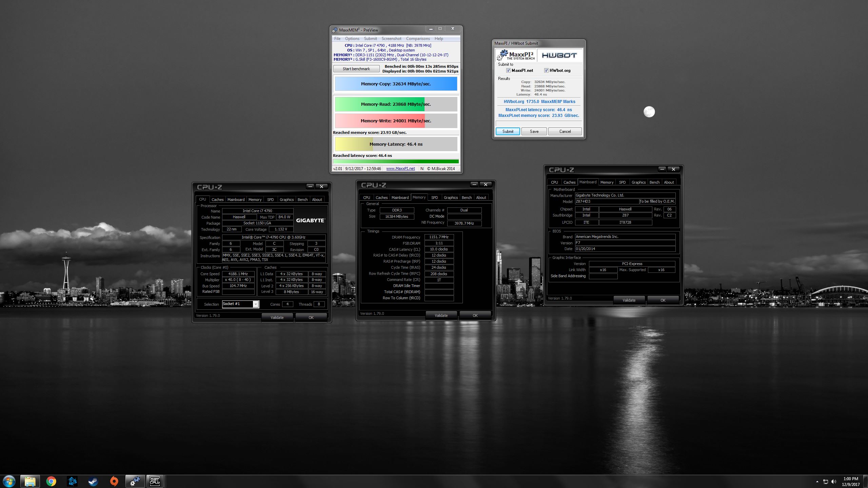Validate in CPU-Z Memory window
This screenshot has width=868, height=488.
click(441, 316)
